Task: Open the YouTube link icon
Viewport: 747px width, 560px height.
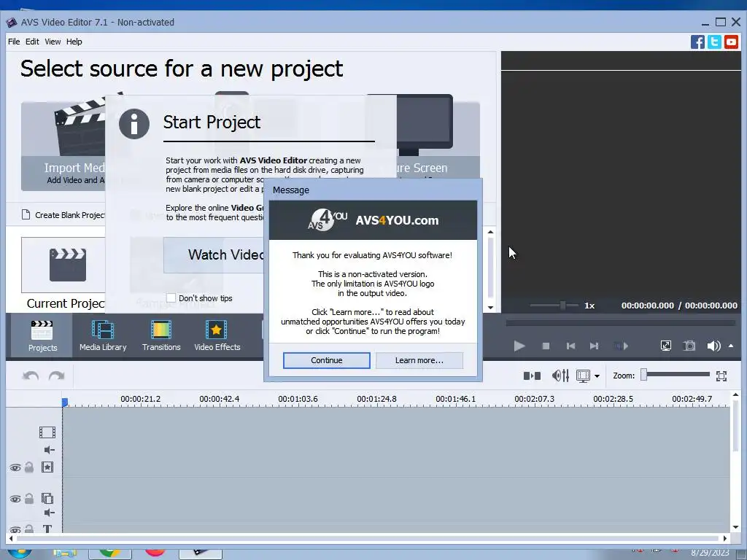Action: (x=731, y=42)
